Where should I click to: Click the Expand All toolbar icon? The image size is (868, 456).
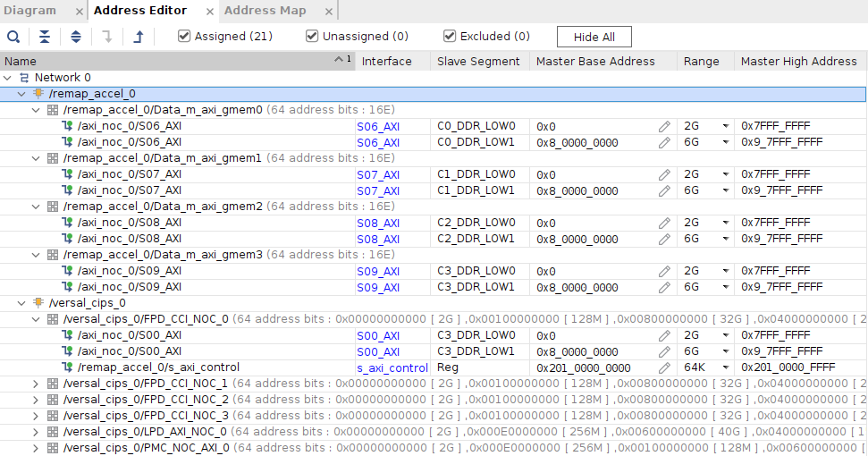[x=76, y=37]
